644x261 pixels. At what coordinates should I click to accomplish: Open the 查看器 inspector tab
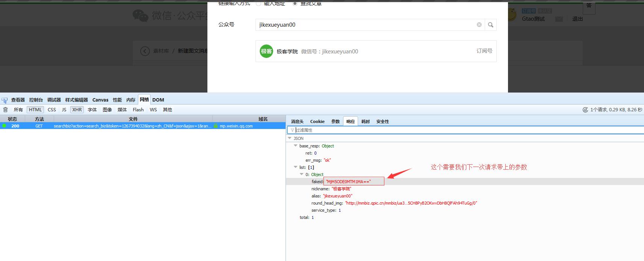[x=18, y=100]
